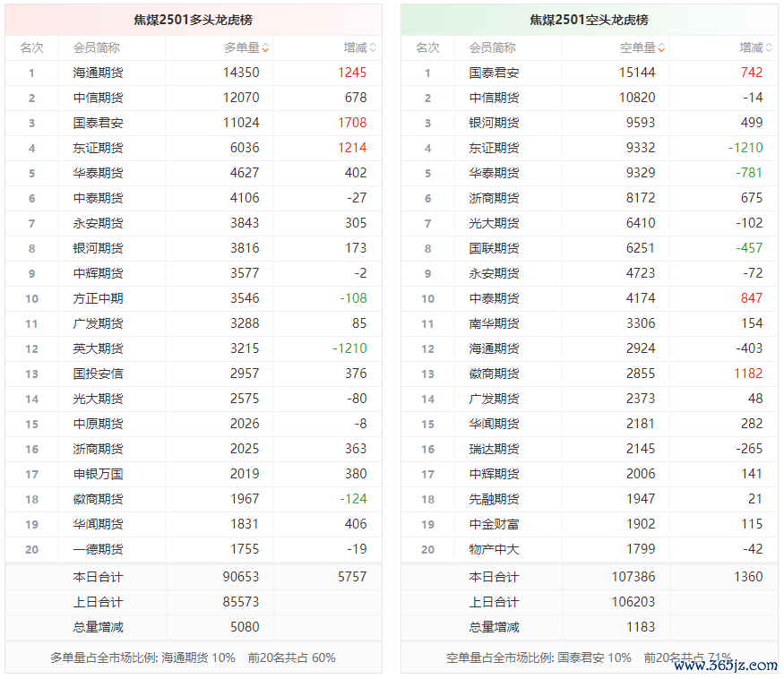The width and height of the screenshot is (784, 679).
Task: Click long position value 12070
Action: point(241,98)
